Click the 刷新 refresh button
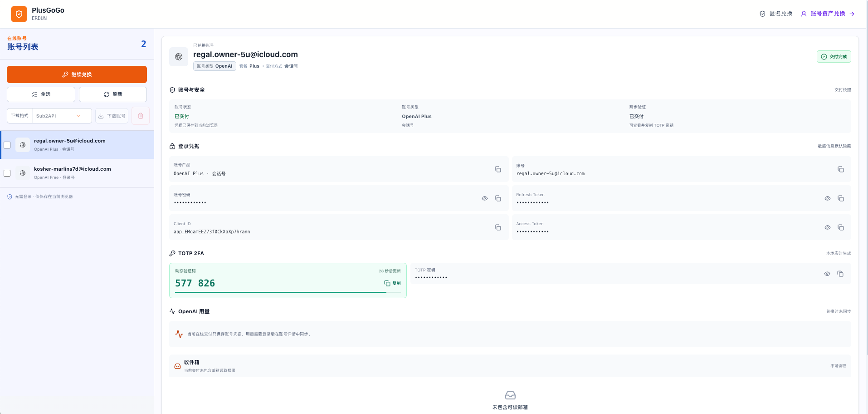This screenshot has height=414, width=868. click(x=113, y=94)
